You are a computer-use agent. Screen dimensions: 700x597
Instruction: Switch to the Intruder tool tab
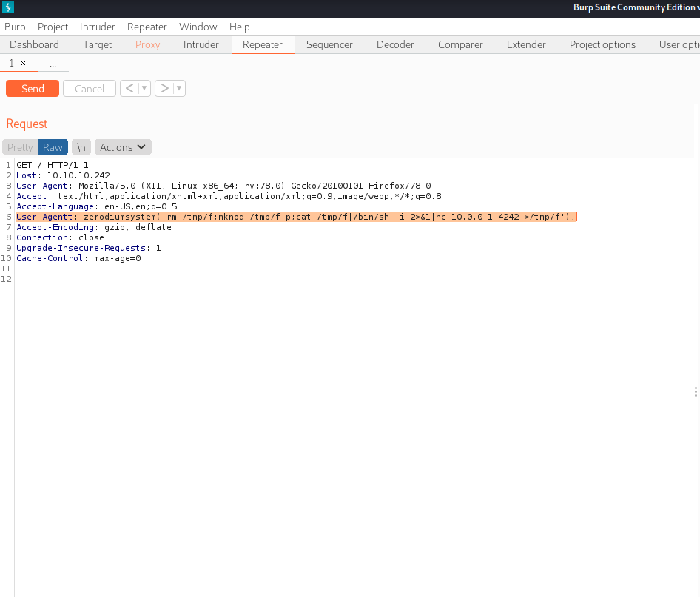click(x=201, y=44)
